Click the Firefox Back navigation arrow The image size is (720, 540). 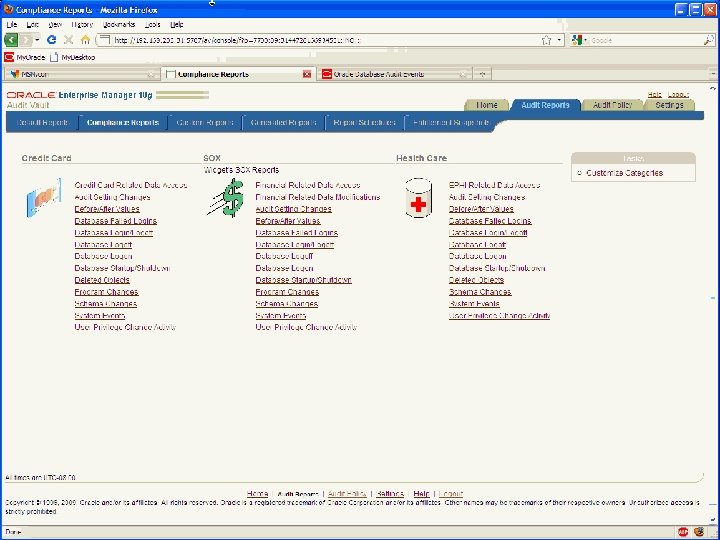click(x=11, y=40)
